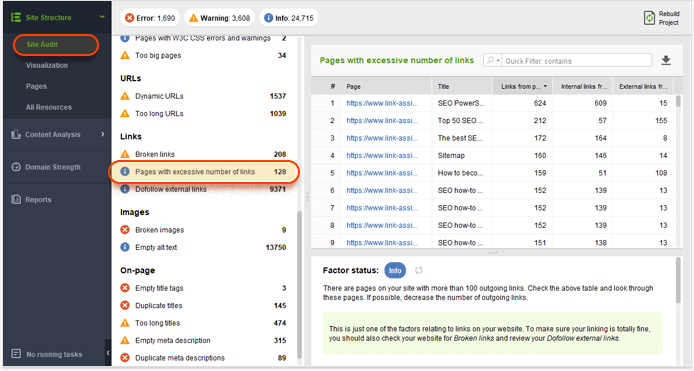Open Visualization in sidebar
The image size is (694, 371).
coord(47,65)
